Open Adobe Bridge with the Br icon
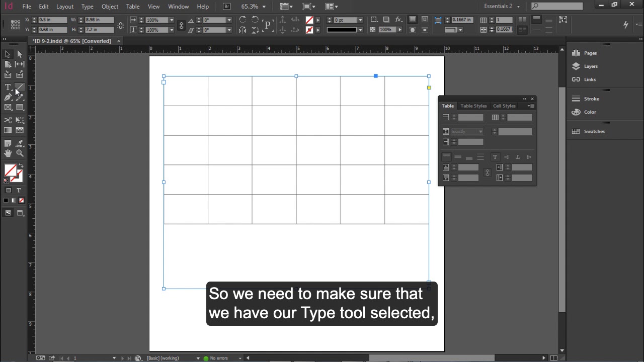 226,7
